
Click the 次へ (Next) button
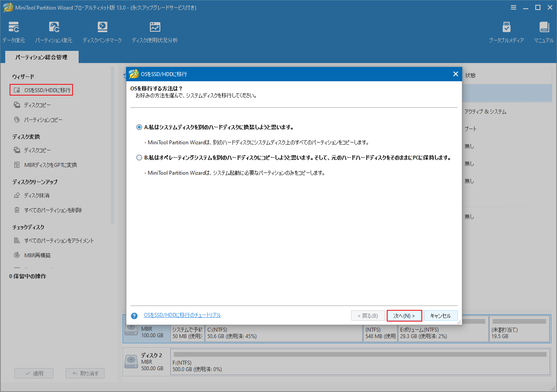(x=404, y=316)
